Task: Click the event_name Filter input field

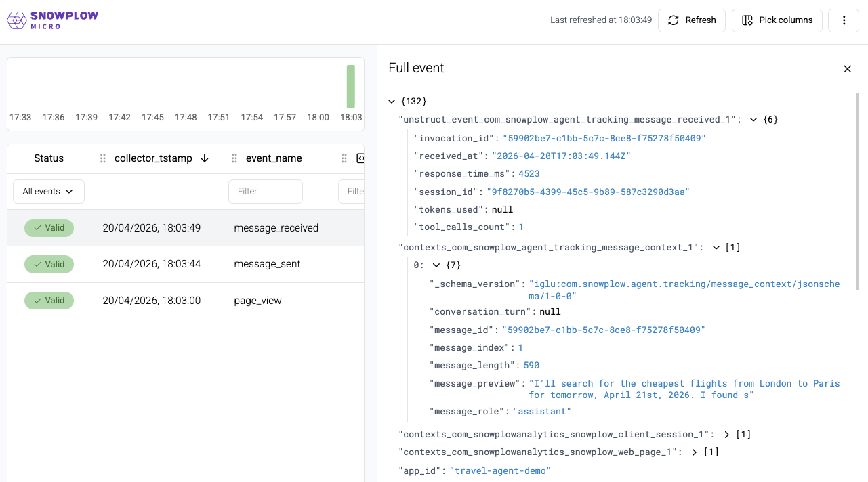Action: pos(265,192)
